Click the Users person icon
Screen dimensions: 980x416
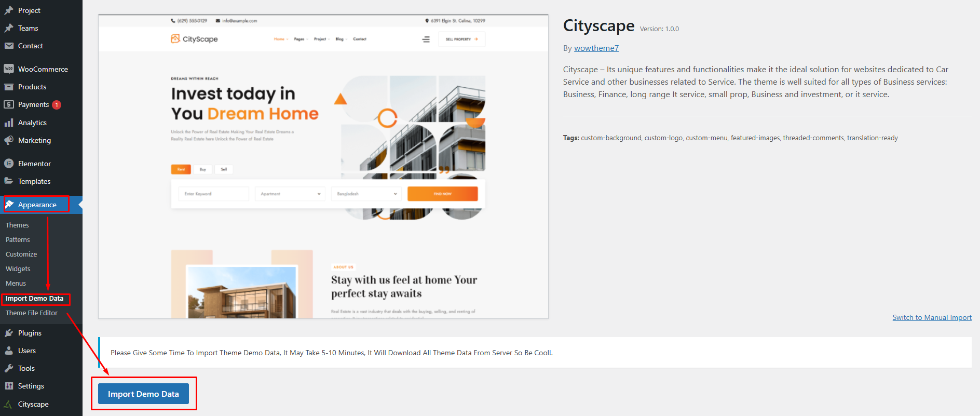9,351
